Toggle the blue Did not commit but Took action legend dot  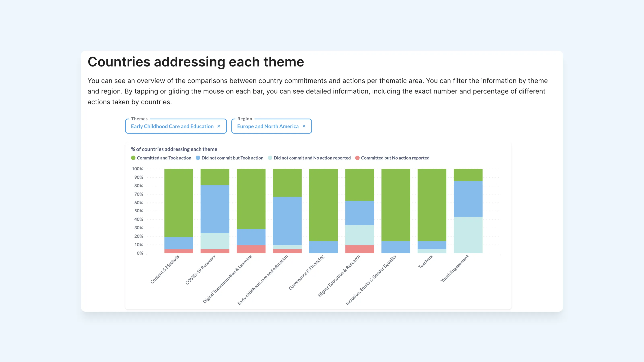click(198, 158)
